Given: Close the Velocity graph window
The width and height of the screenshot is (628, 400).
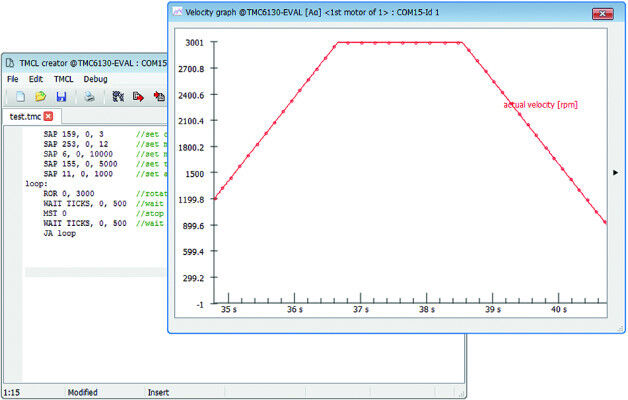Looking at the screenshot, I should 602,14.
